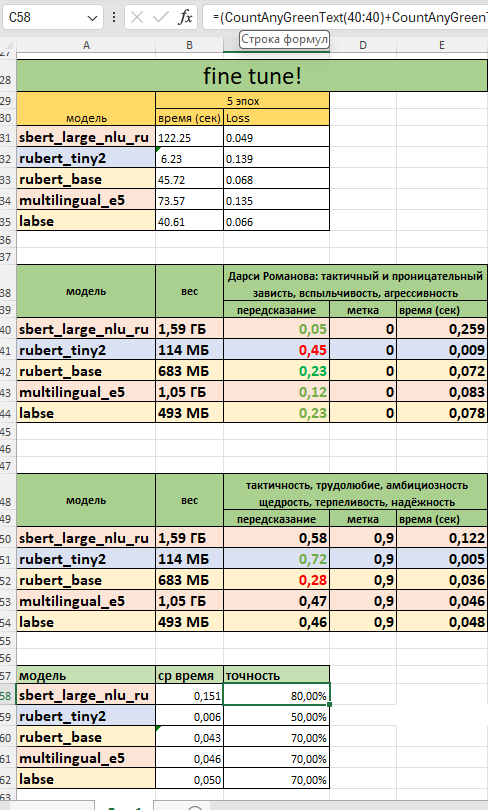
Task: Select time value 0,259
Action: (442, 329)
